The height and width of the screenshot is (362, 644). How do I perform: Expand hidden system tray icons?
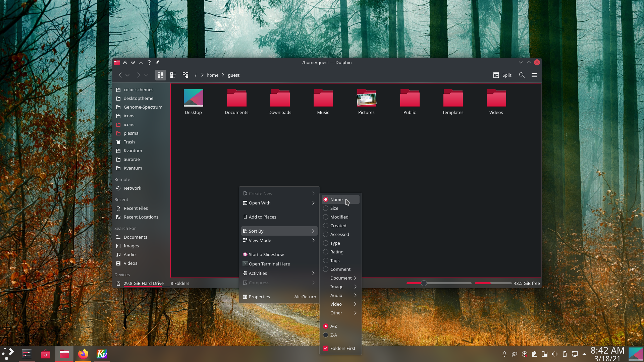(584, 354)
